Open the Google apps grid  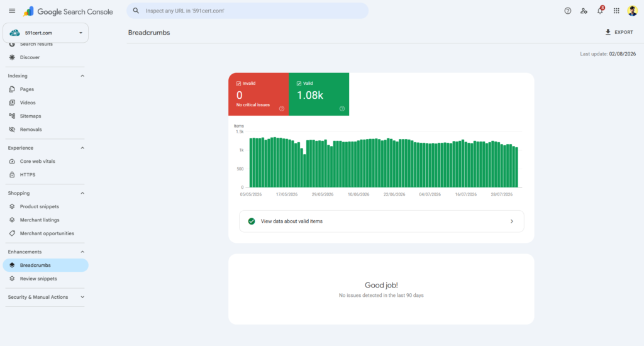(616, 11)
